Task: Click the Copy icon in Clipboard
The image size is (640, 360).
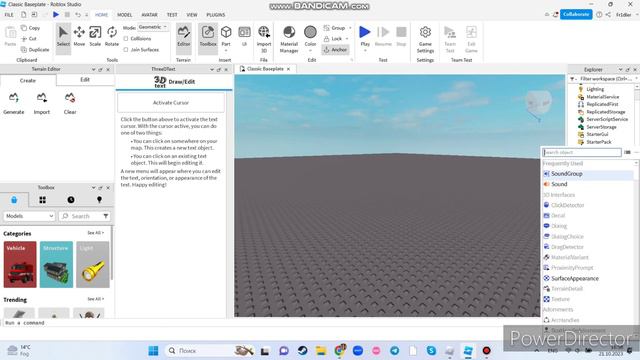Action: pos(24,28)
